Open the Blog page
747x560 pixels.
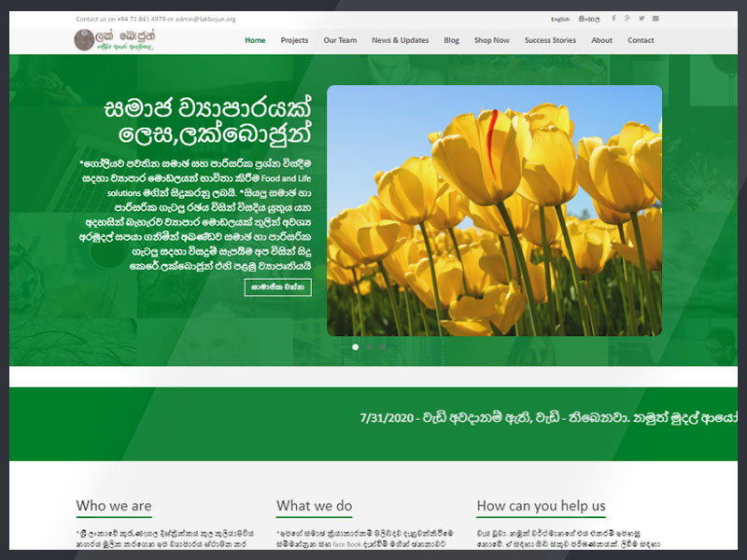(x=451, y=40)
